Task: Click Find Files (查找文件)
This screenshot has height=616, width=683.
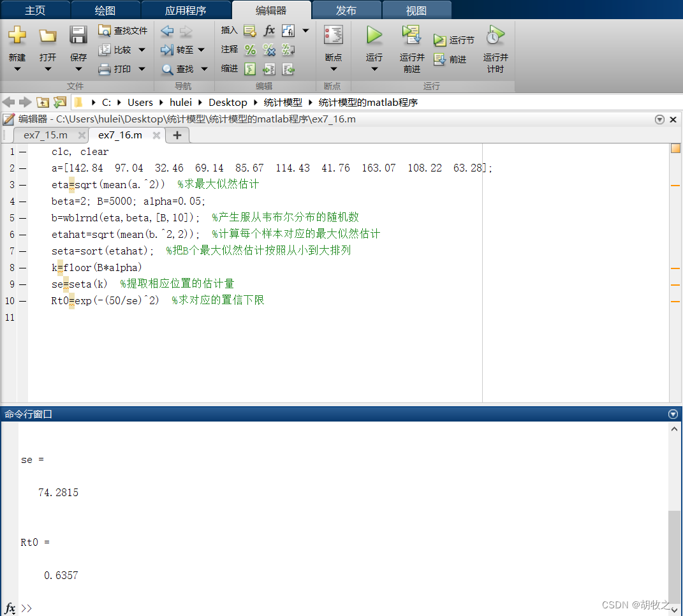Action: 123,31
